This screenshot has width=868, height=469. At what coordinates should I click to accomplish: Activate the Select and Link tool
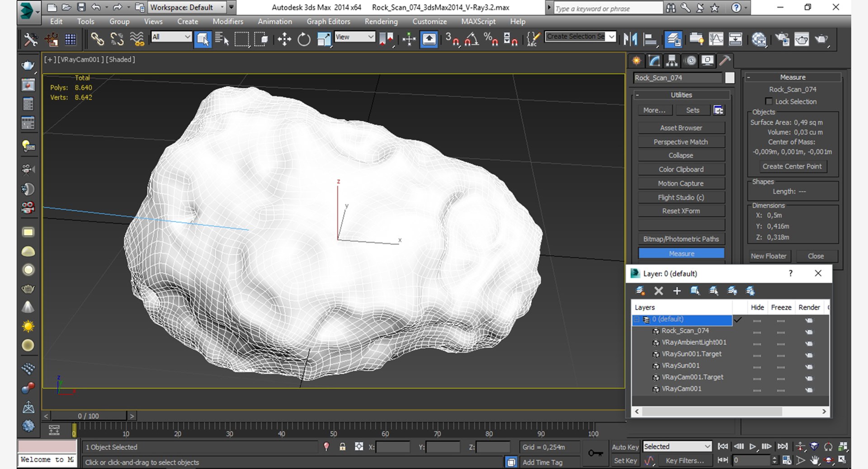coord(97,39)
